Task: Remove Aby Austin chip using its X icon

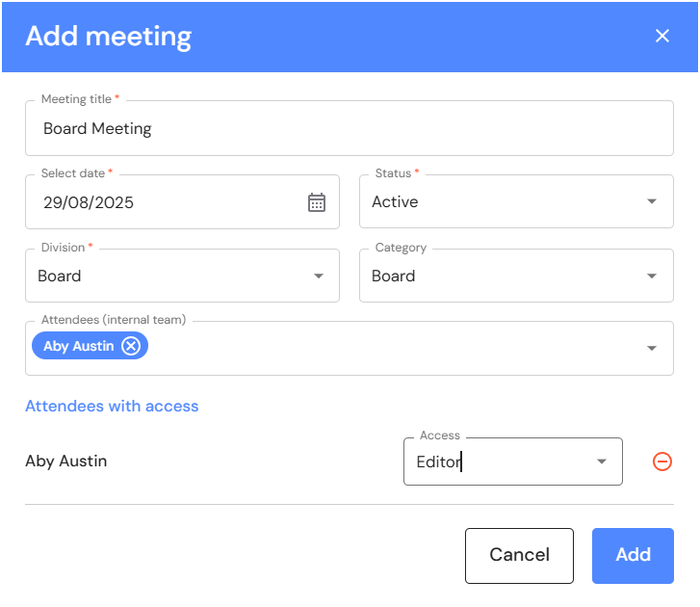Action: pyautogui.click(x=131, y=346)
